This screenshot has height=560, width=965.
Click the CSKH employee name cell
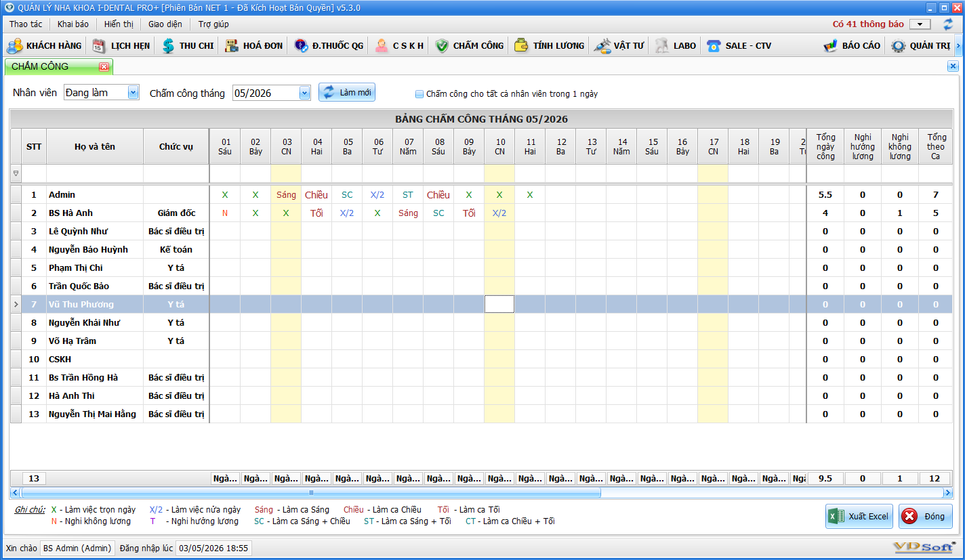pos(95,360)
